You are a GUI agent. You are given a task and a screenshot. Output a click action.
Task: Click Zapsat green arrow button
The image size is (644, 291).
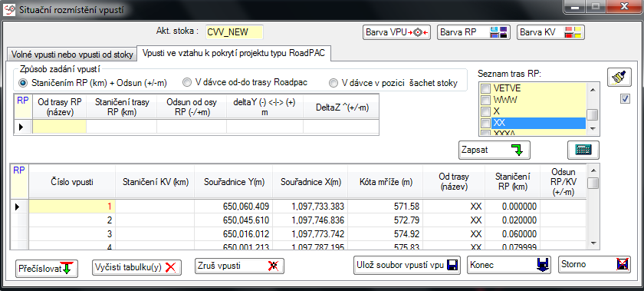tap(494, 150)
